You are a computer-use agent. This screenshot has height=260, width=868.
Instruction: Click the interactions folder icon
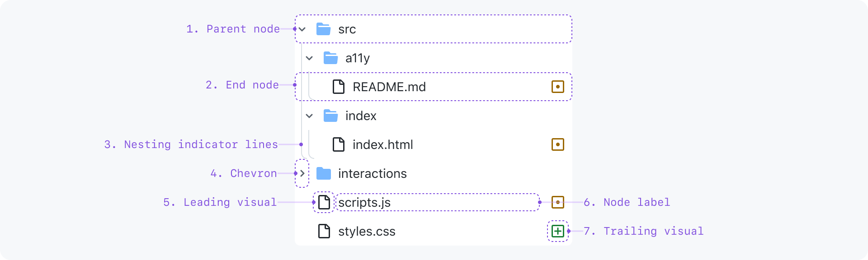323,173
